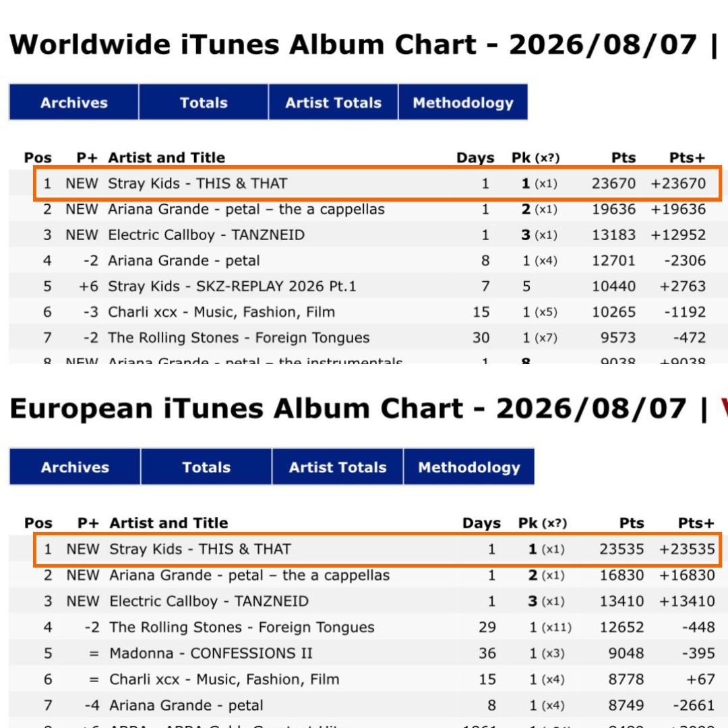Screen dimensions: 728x728
Task: Click the European iTunes Album Chart heading
Action: [x=347, y=408]
